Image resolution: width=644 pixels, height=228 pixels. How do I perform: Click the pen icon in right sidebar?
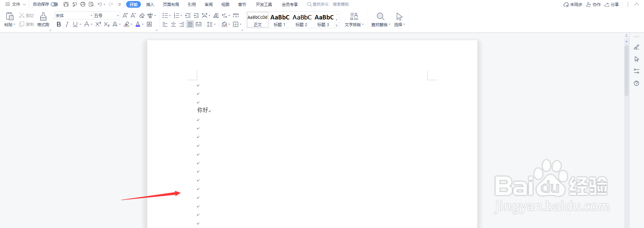tap(637, 47)
